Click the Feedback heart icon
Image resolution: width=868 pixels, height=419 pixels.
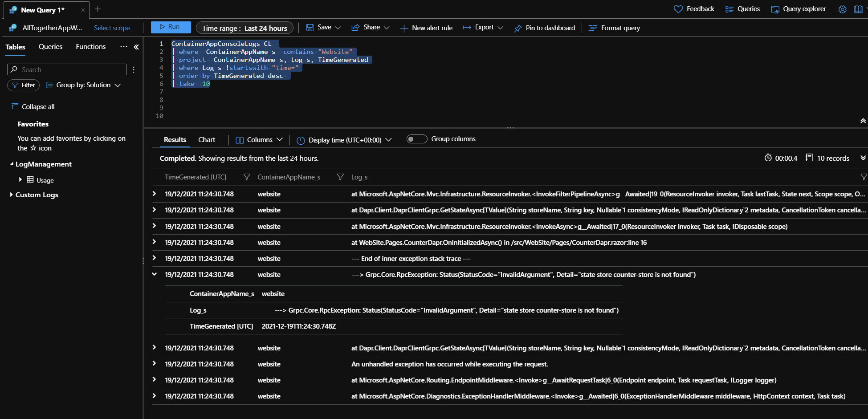678,9
